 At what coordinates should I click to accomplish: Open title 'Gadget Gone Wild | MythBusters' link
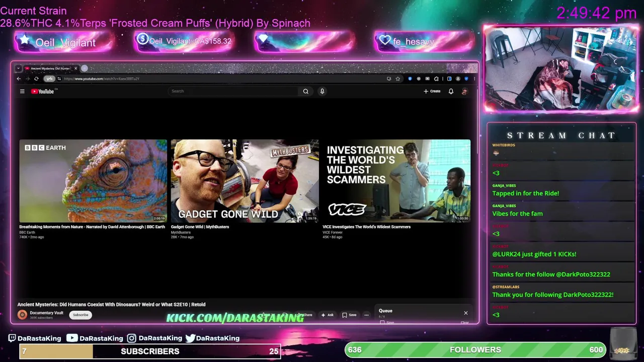(200, 227)
